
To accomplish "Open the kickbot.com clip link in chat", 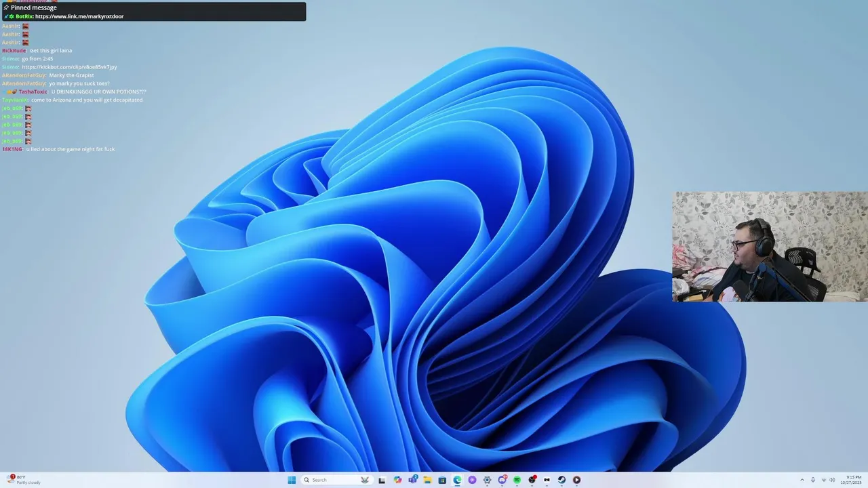I will point(69,67).
